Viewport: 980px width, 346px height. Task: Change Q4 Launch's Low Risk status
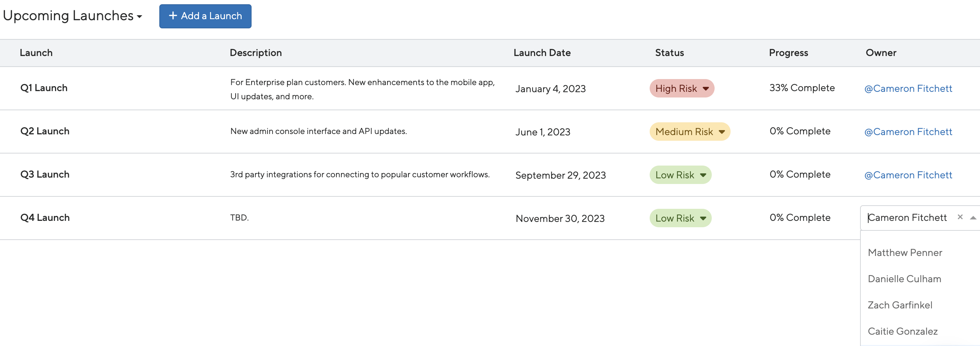[680, 218]
